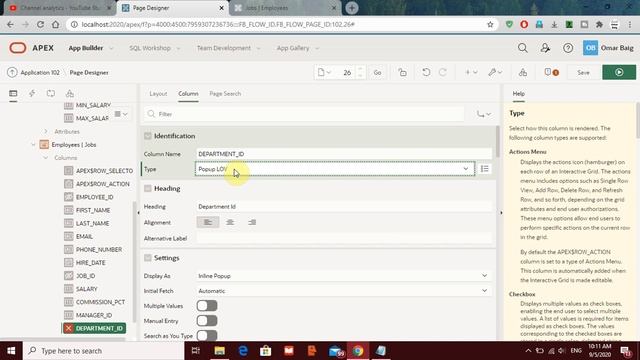The width and height of the screenshot is (640, 360).
Task: Open Display As dropdown
Action: [x=343, y=276]
